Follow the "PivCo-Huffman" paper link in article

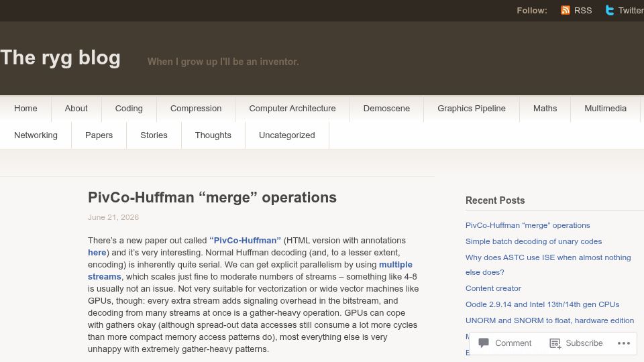246,240
